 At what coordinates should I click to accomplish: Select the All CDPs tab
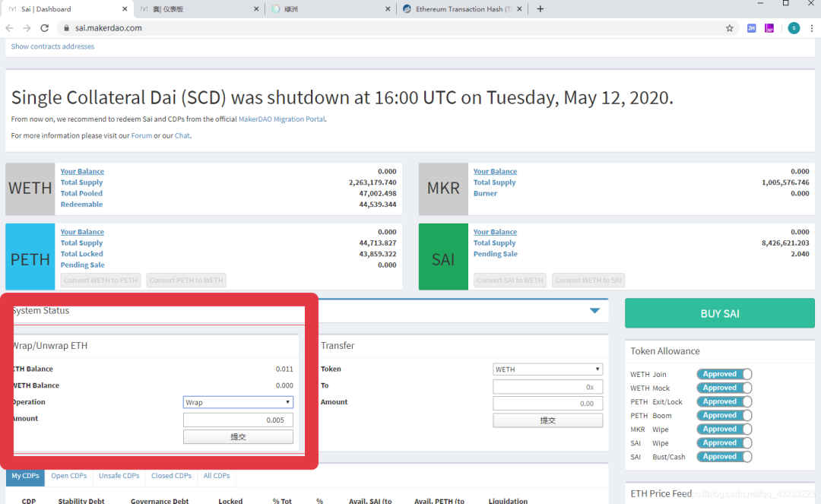point(217,476)
